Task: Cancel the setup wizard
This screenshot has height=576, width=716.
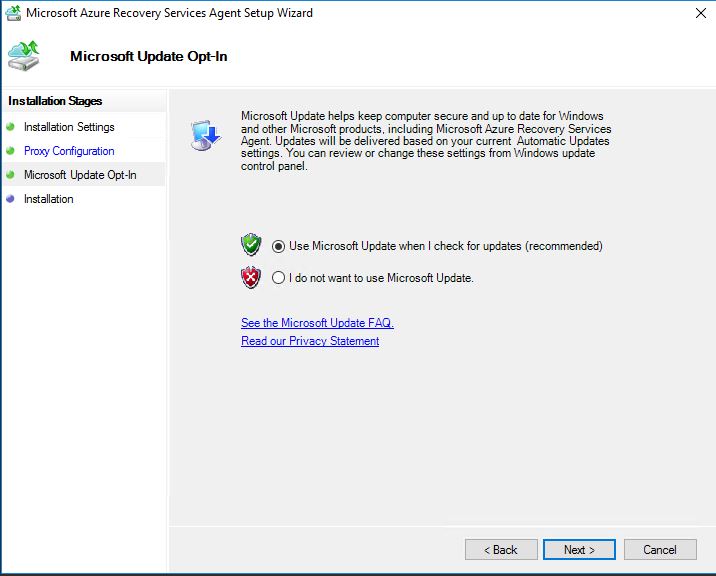Action: click(660, 550)
